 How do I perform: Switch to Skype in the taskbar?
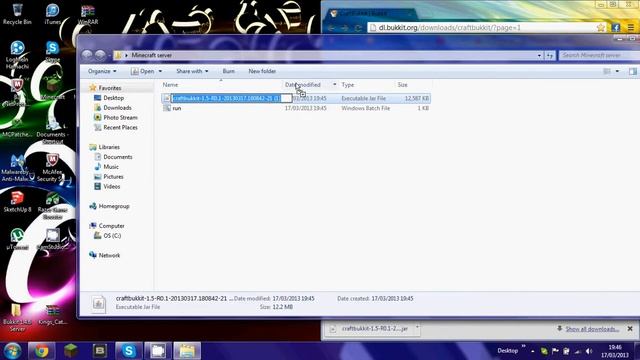tap(129, 351)
